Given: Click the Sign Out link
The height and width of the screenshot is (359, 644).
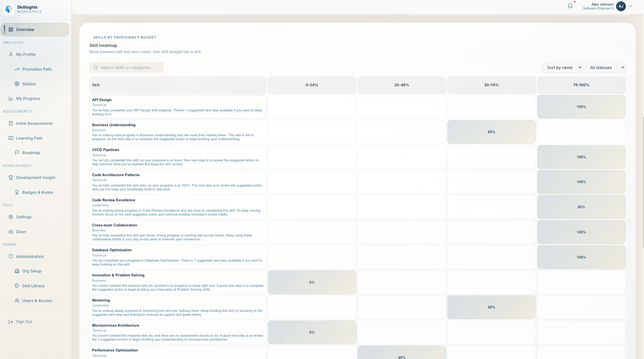Looking at the screenshot, I should click(x=24, y=322).
